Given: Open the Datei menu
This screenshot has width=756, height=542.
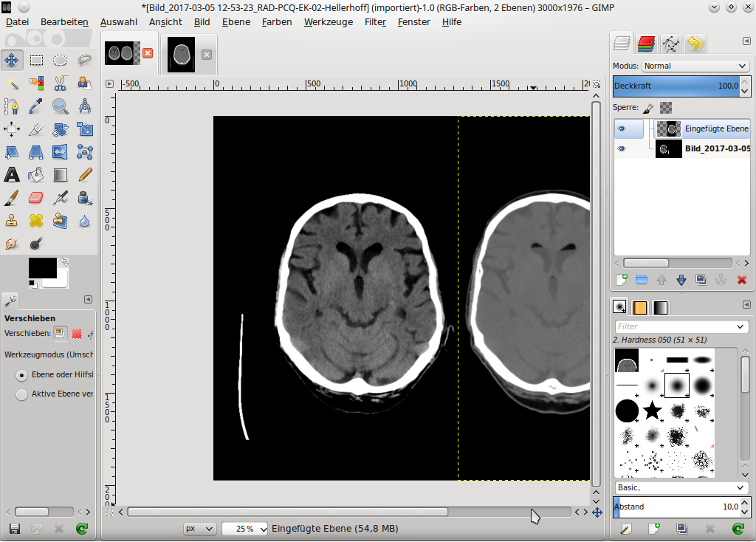Looking at the screenshot, I should (18, 22).
